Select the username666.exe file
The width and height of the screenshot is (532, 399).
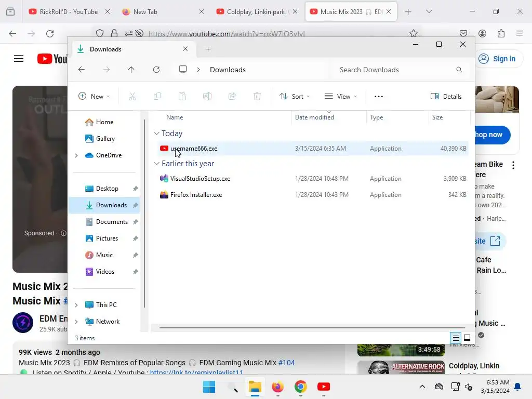312,148
